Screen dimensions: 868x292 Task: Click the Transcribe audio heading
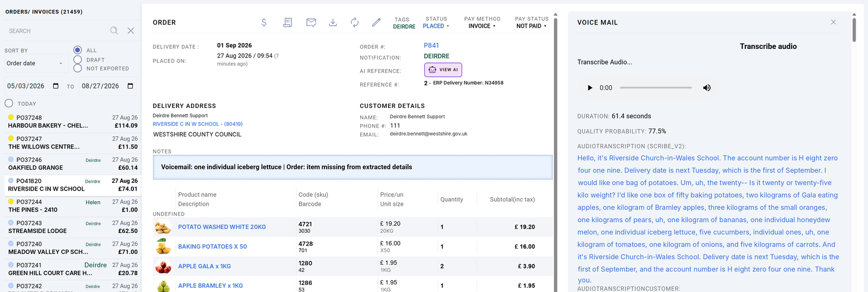[768, 47]
